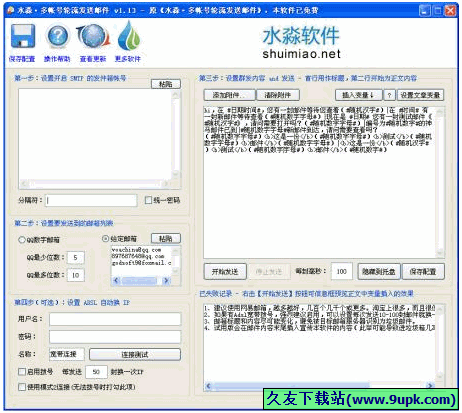The width and height of the screenshot is (462, 413).
Task: Click the scroll right arrow of the mailbox list
Action: tap(166, 281)
